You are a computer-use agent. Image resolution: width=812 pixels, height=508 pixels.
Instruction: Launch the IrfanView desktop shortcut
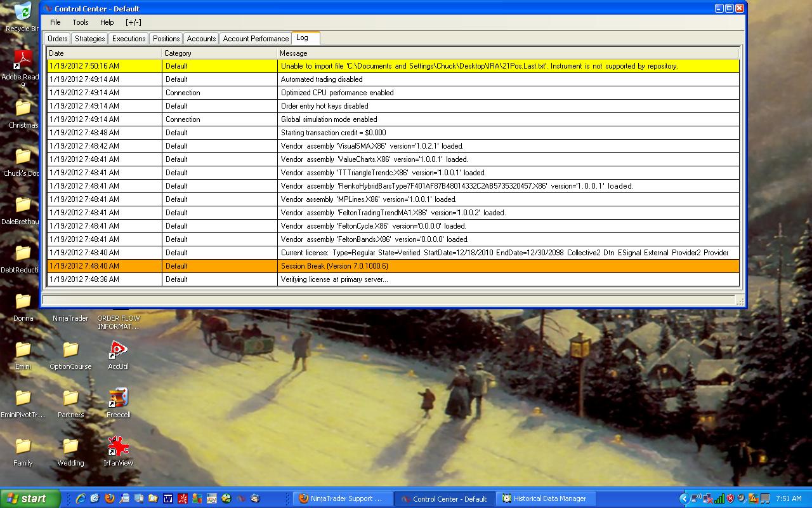[118, 451]
